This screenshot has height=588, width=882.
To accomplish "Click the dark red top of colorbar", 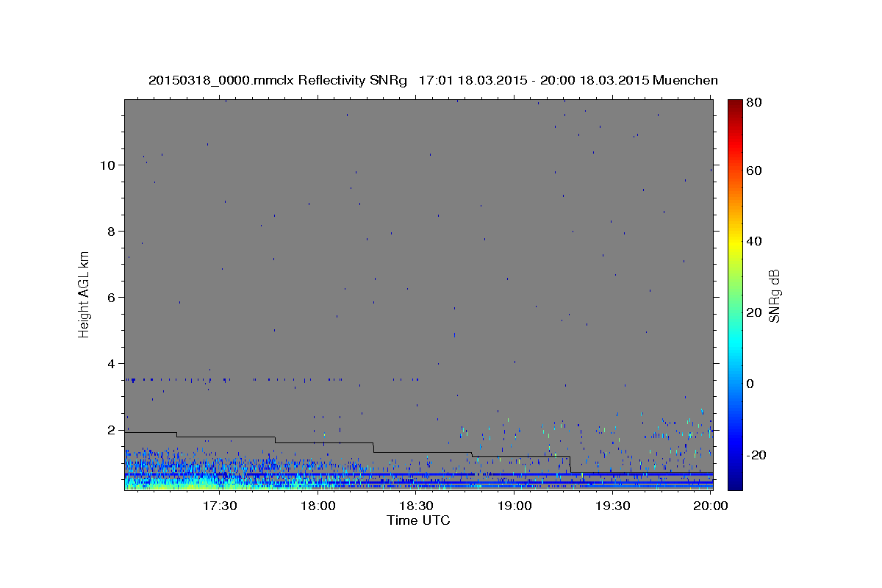I will (735, 104).
